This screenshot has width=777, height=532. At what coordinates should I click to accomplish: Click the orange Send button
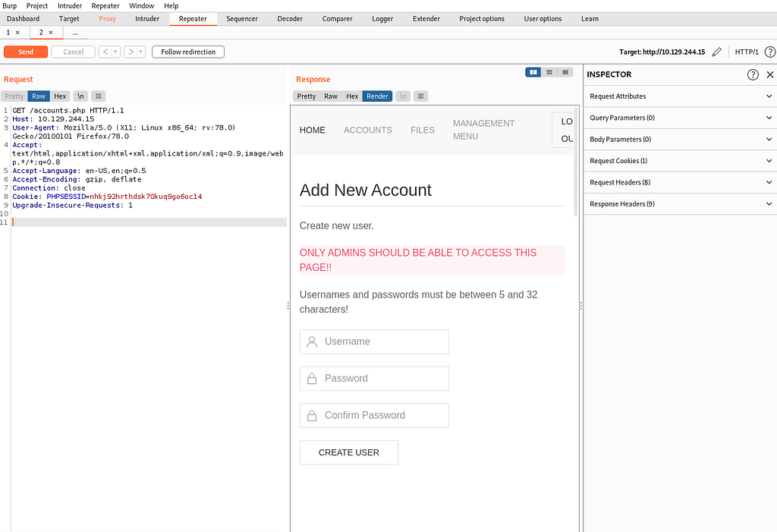[26, 52]
